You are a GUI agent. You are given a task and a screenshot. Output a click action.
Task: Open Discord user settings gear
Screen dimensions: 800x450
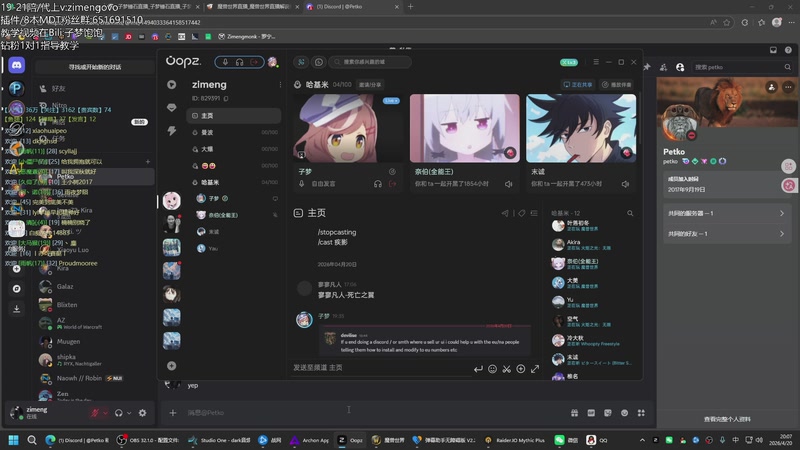pyautogui.click(x=142, y=413)
